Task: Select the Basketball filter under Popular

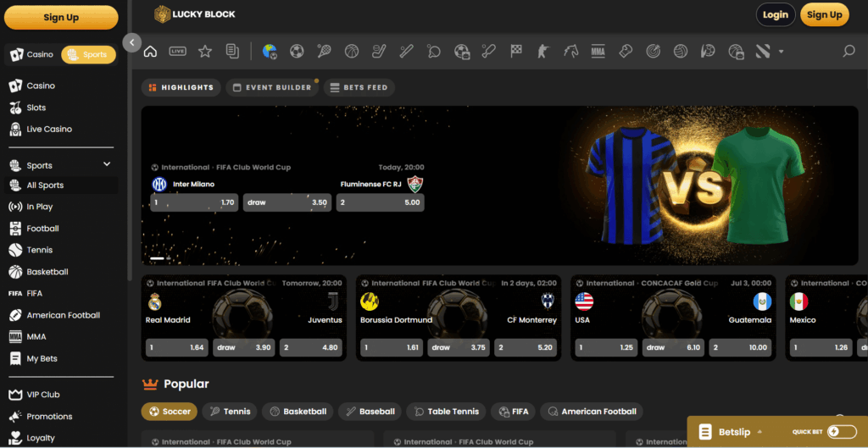Action: [x=298, y=412]
